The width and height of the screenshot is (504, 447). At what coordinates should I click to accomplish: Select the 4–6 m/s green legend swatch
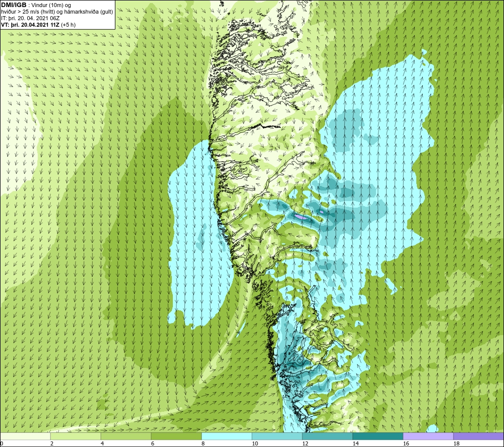[x=125, y=436]
